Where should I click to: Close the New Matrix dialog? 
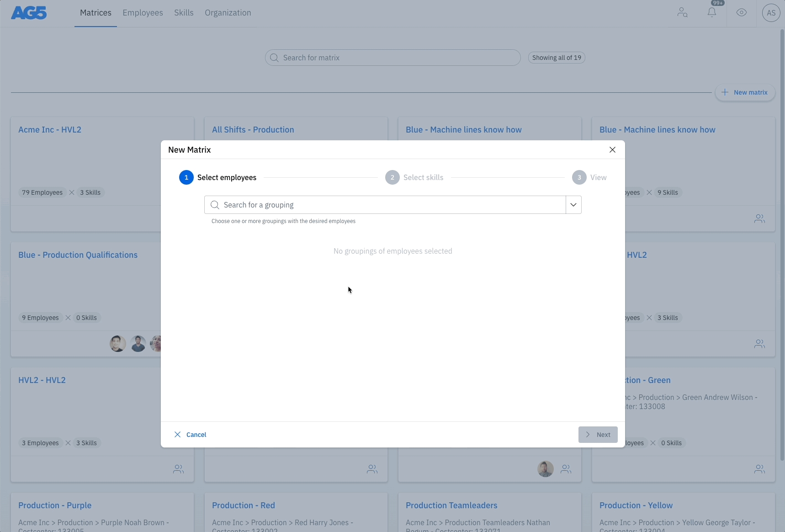click(612, 150)
